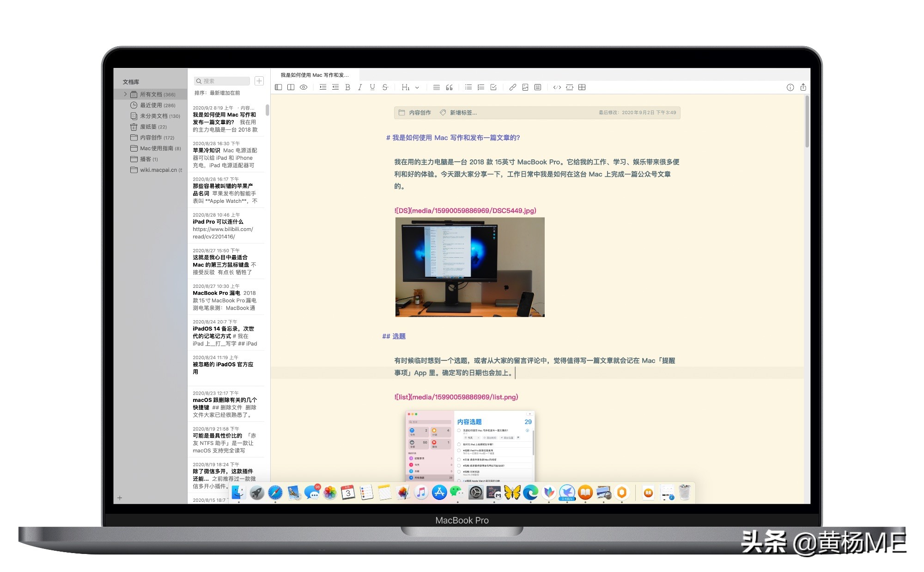
Task: Select the 我是如何使用 Mac 写作 document tab
Action: coord(316,74)
